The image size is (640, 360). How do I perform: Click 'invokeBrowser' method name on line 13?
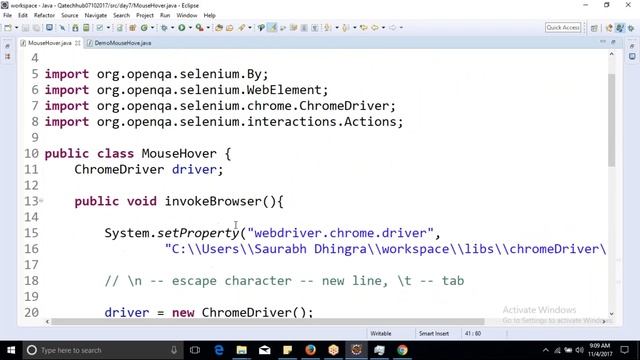(213, 201)
